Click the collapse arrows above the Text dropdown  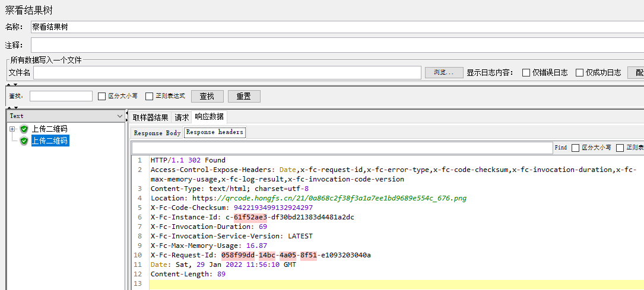(12, 107)
